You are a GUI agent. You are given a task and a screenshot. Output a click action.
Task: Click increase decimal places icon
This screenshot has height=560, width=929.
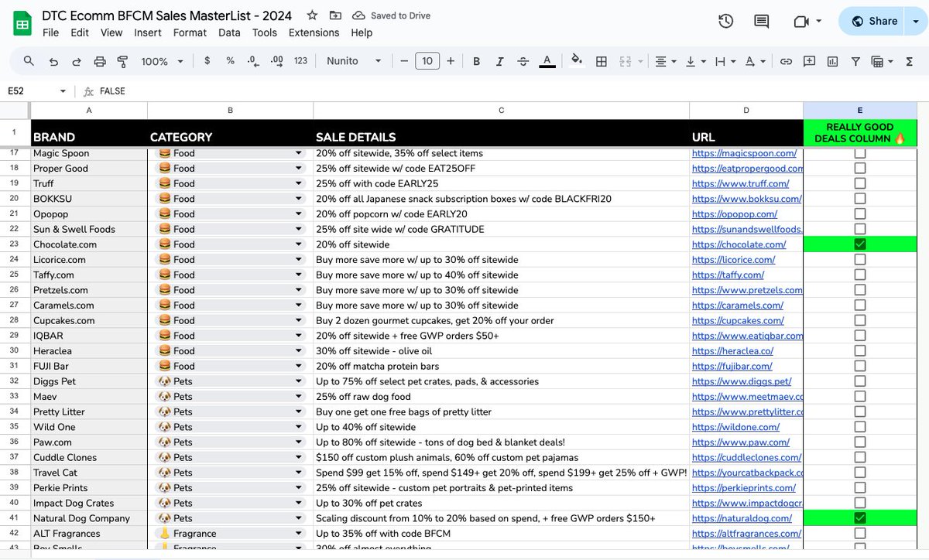(276, 61)
